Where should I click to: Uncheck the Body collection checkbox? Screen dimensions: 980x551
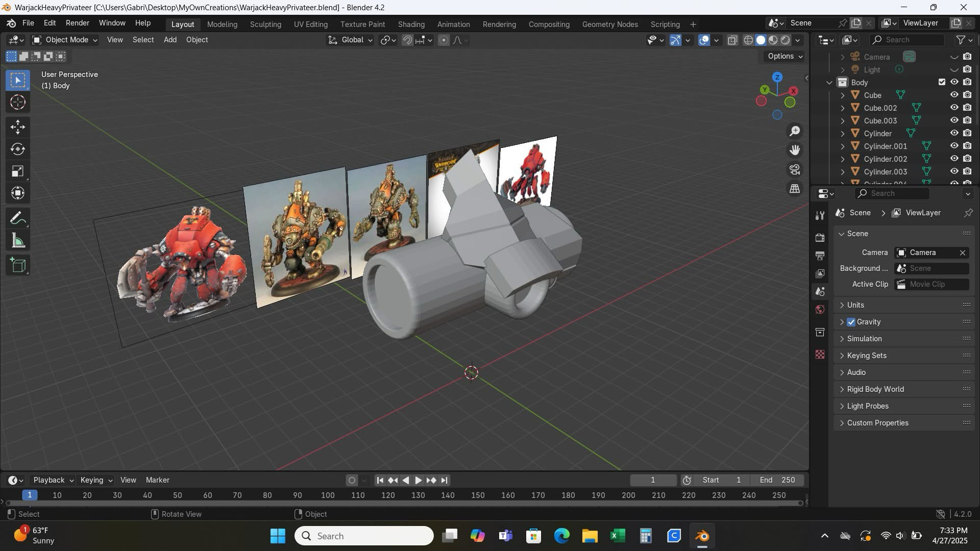pyautogui.click(x=942, y=82)
